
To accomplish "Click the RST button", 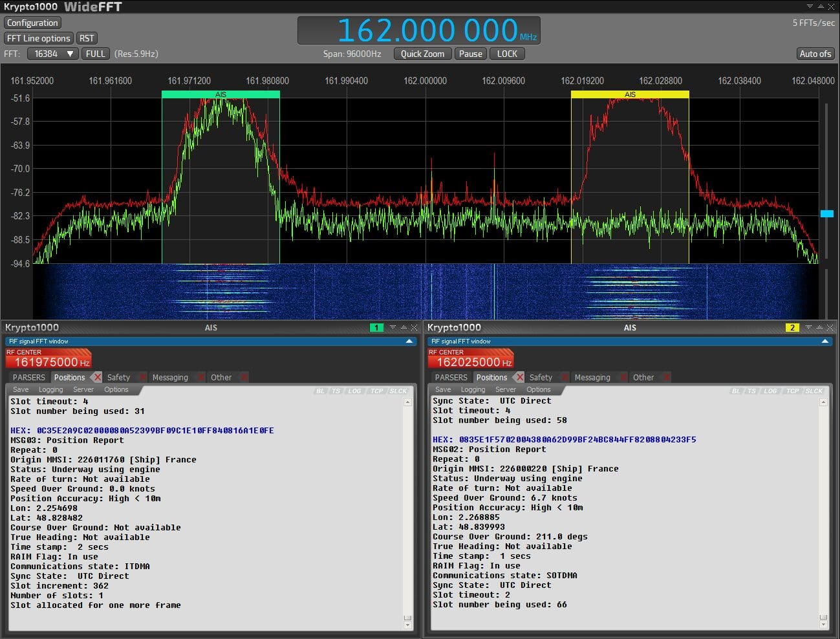I will click(87, 38).
